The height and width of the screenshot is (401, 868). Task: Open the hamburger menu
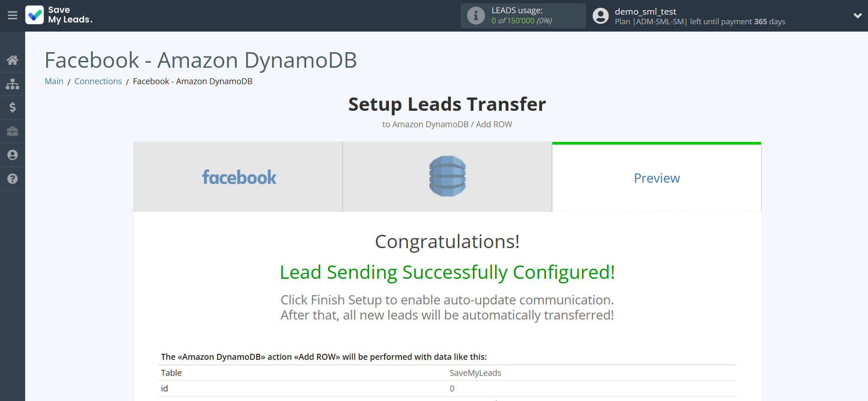[12, 16]
